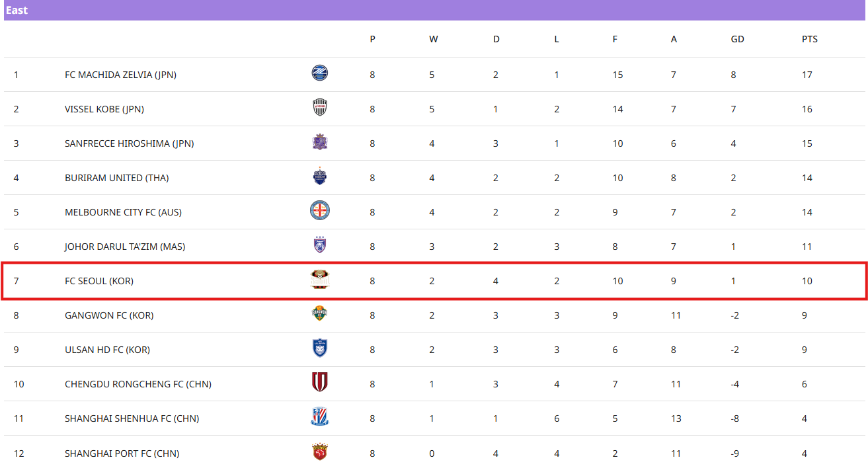Viewport: 868px width, 470px height.
Task: Click the Sanfrecce Hiroshima club crest
Action: coord(319,142)
